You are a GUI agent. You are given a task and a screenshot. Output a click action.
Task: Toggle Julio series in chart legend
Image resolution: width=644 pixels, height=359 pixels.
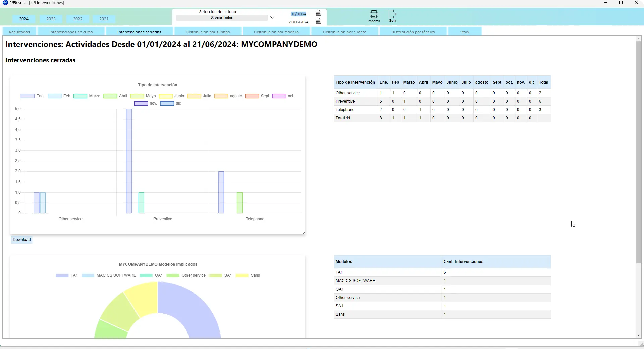point(200,96)
